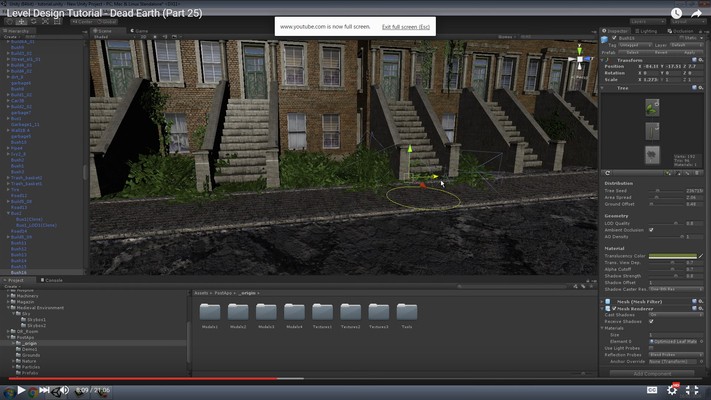This screenshot has height=400, width=711.
Task: Delete selected tree node trash icon
Action: (x=697, y=173)
